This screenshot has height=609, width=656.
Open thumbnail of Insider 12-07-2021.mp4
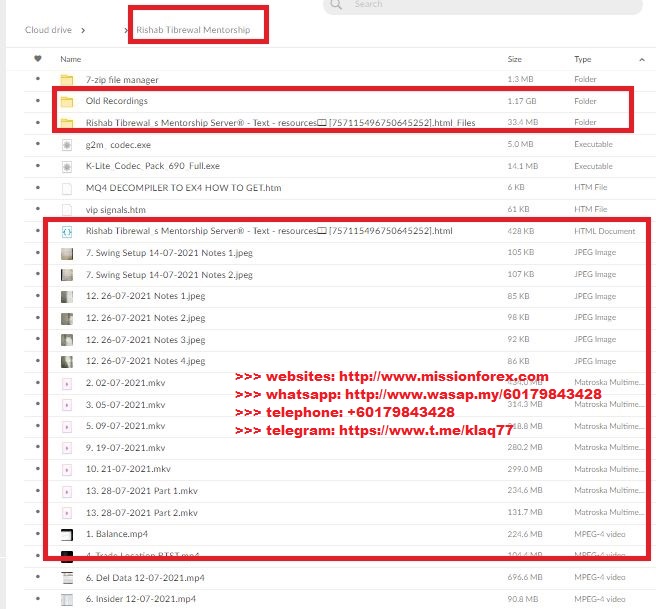click(67, 600)
